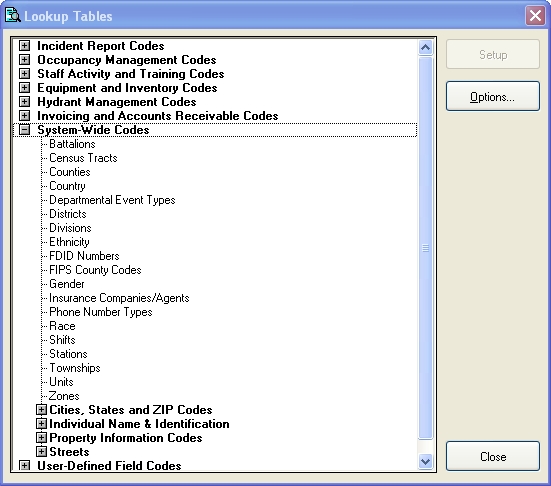Select Insurance Companies/Agents entry
Image resolution: width=551 pixels, height=486 pixels.
coord(119,298)
